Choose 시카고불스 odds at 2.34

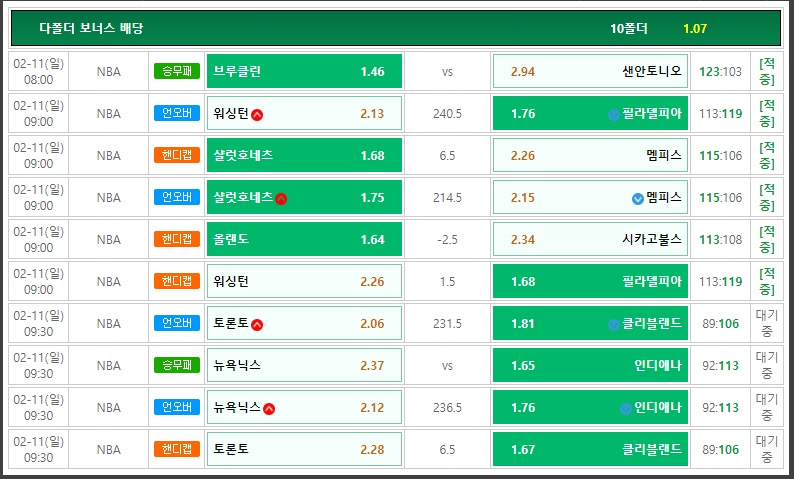[590, 239]
